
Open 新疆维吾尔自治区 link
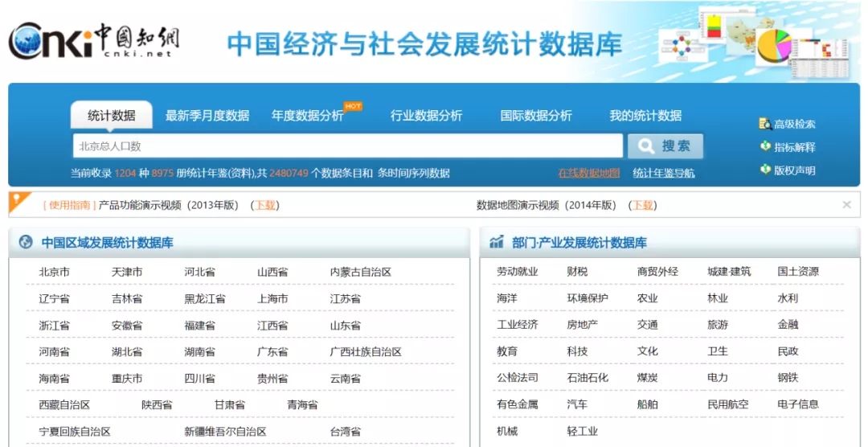coord(225,432)
